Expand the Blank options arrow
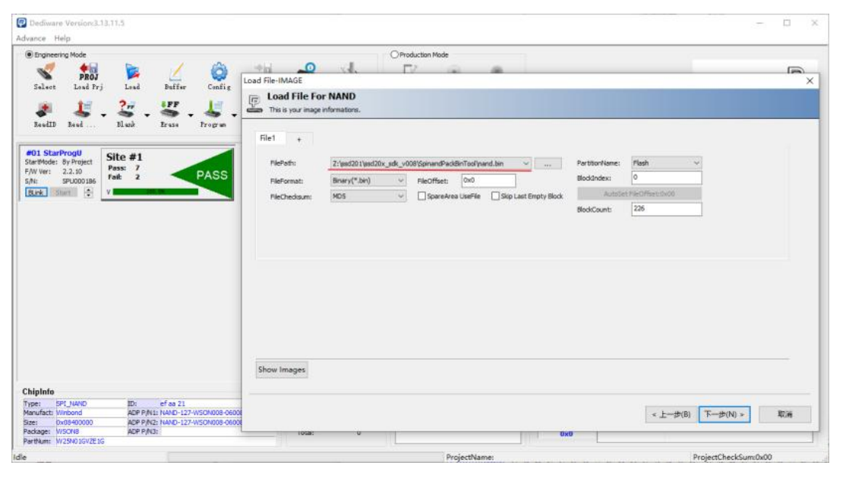The height and width of the screenshot is (478, 868). point(147,115)
